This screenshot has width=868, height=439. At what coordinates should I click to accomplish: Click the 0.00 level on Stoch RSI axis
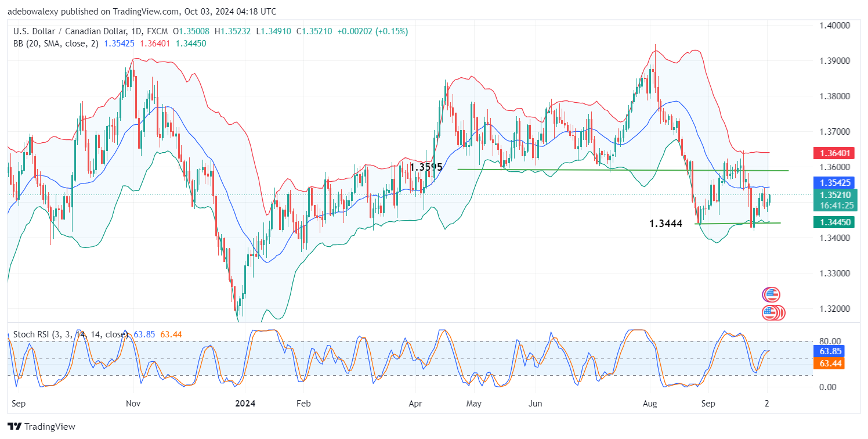(827, 387)
